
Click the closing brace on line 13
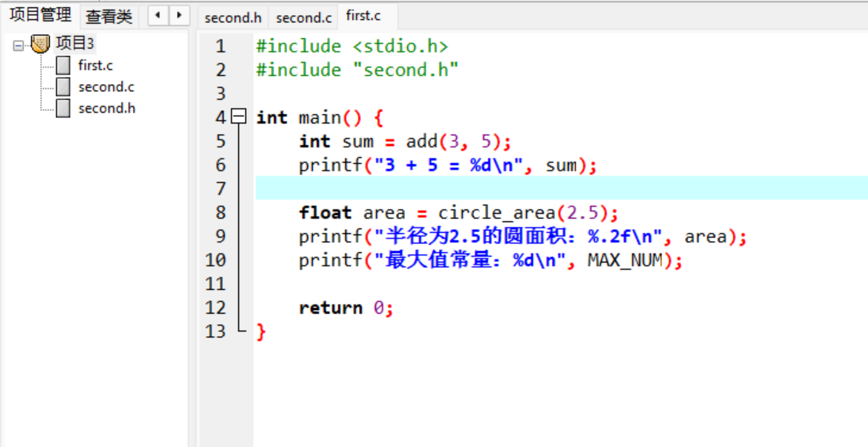pyautogui.click(x=261, y=332)
